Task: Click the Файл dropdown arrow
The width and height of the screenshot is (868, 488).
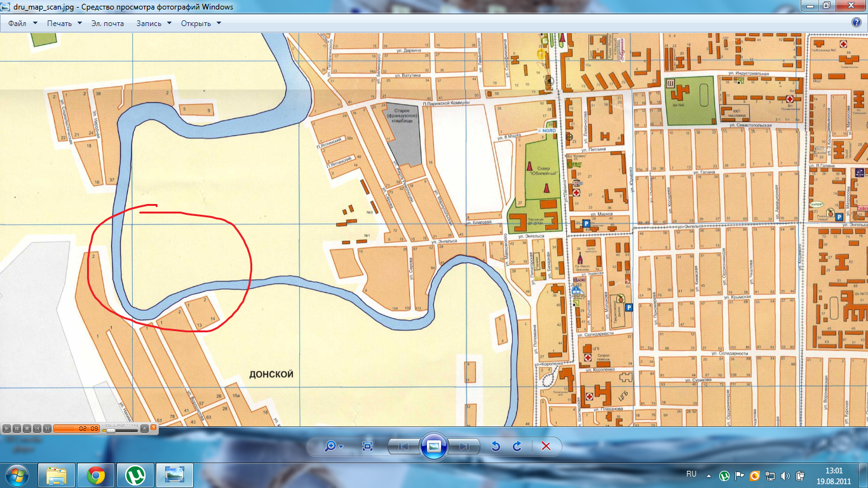Action: [35, 23]
